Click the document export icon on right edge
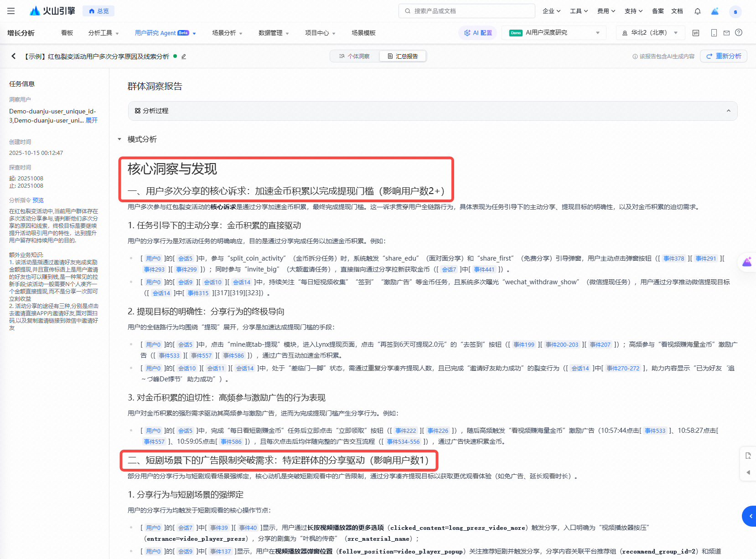This screenshot has height=559, width=756. [x=748, y=456]
